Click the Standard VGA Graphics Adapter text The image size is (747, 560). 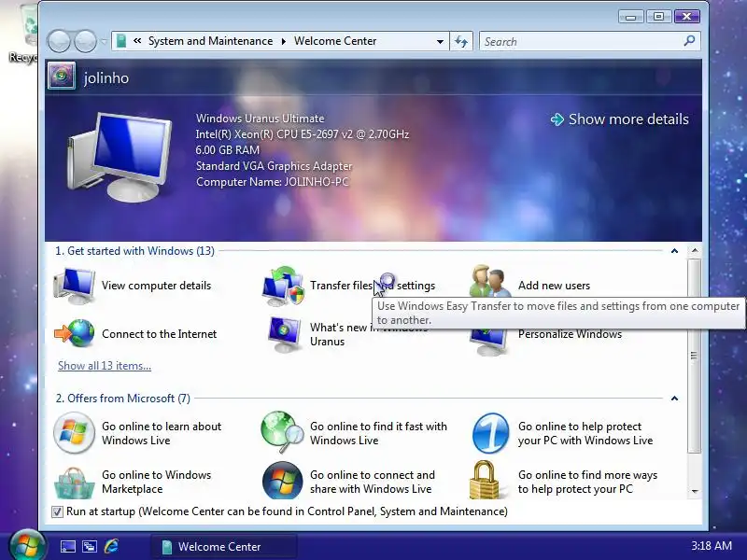pyautogui.click(x=274, y=166)
